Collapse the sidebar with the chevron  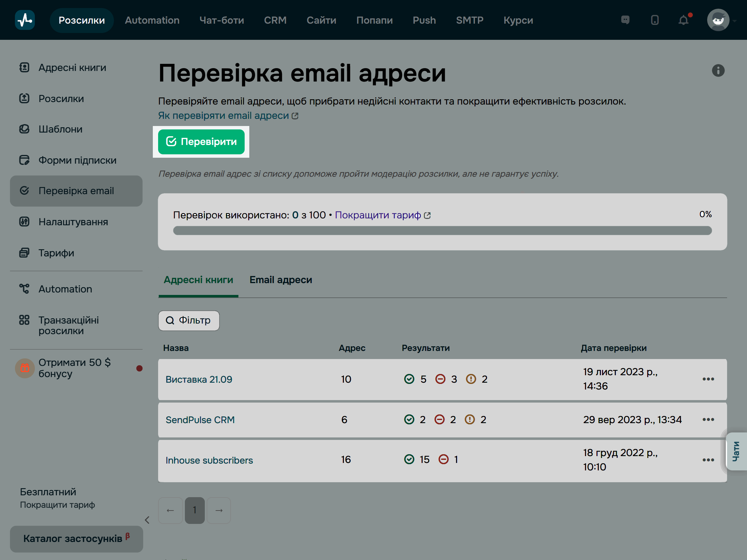[147, 520]
